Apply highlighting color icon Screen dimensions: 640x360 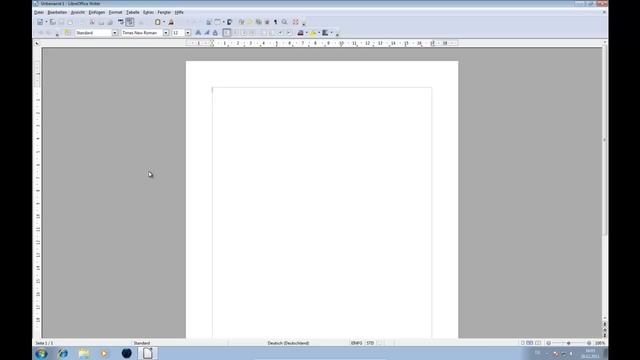tap(313, 33)
